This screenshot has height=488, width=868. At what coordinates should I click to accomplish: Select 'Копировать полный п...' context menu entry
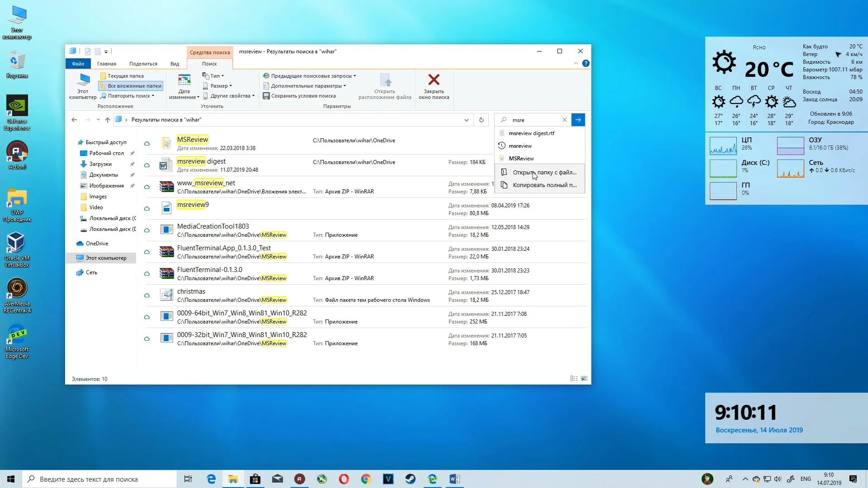tap(544, 185)
